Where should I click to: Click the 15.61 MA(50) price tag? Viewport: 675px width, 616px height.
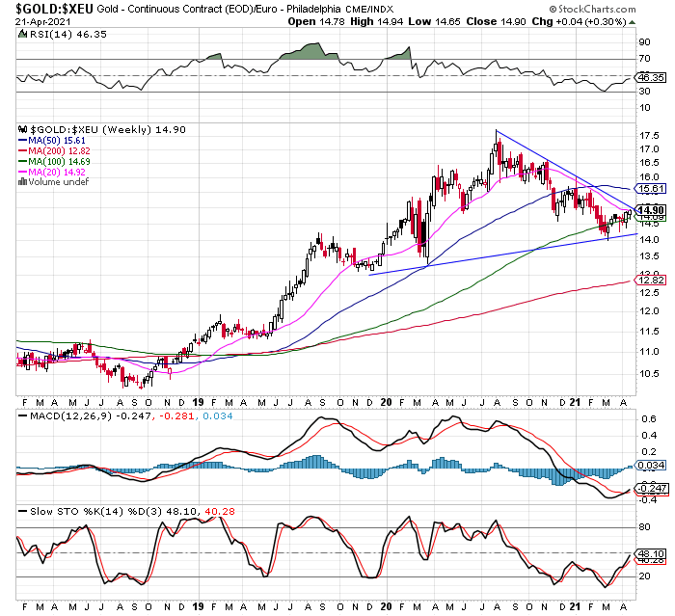[x=651, y=190]
